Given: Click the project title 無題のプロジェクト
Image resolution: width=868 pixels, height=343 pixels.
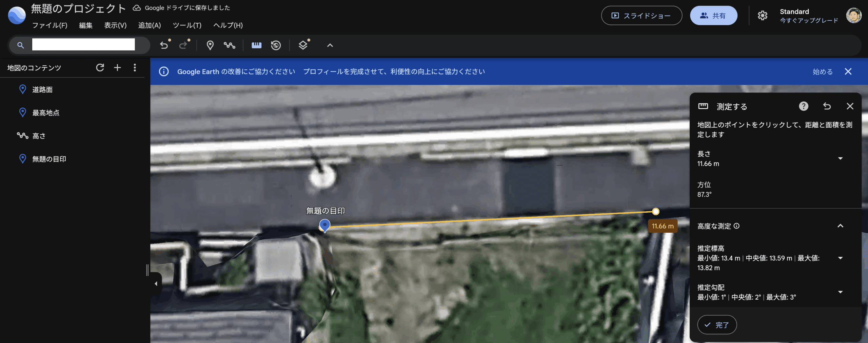Looking at the screenshot, I should (x=79, y=8).
